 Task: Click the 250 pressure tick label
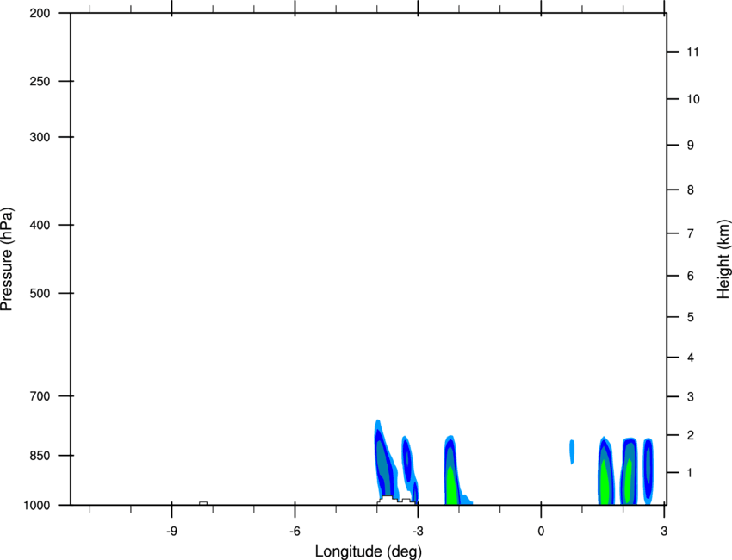pos(40,81)
